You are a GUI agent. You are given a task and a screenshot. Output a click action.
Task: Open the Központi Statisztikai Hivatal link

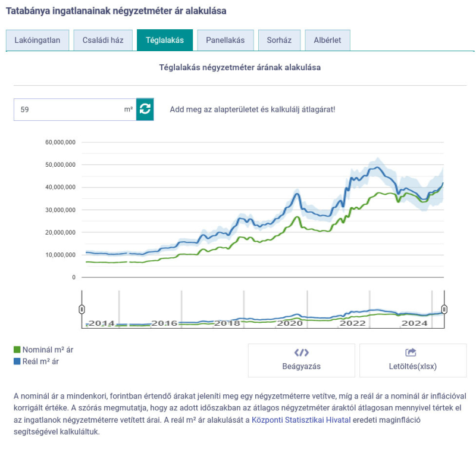click(299, 420)
